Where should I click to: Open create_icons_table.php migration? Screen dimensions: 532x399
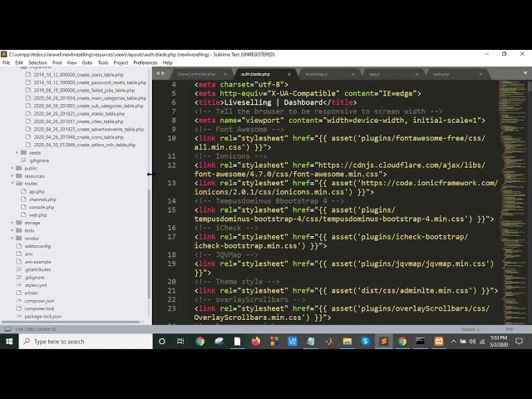[78, 137]
